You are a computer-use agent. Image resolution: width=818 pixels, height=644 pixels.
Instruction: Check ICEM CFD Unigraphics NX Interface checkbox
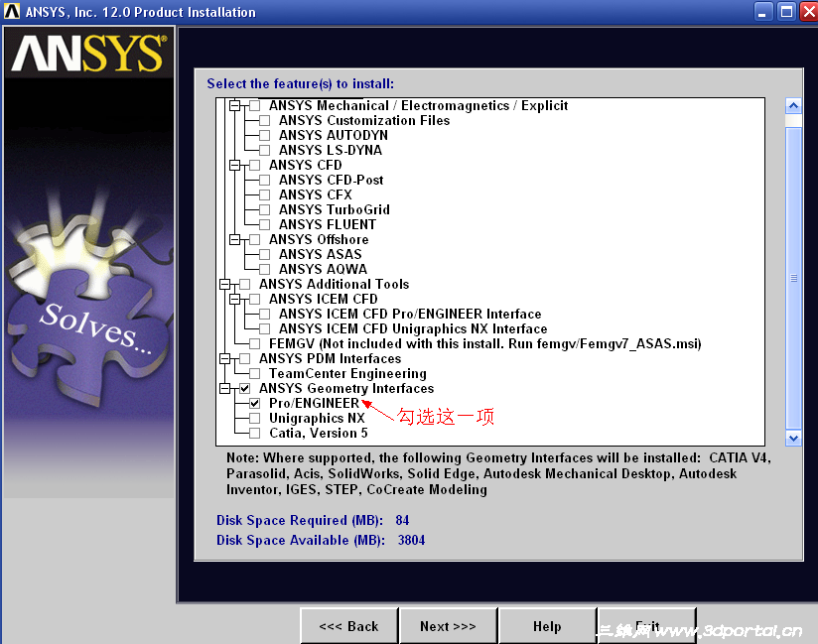click(264, 329)
